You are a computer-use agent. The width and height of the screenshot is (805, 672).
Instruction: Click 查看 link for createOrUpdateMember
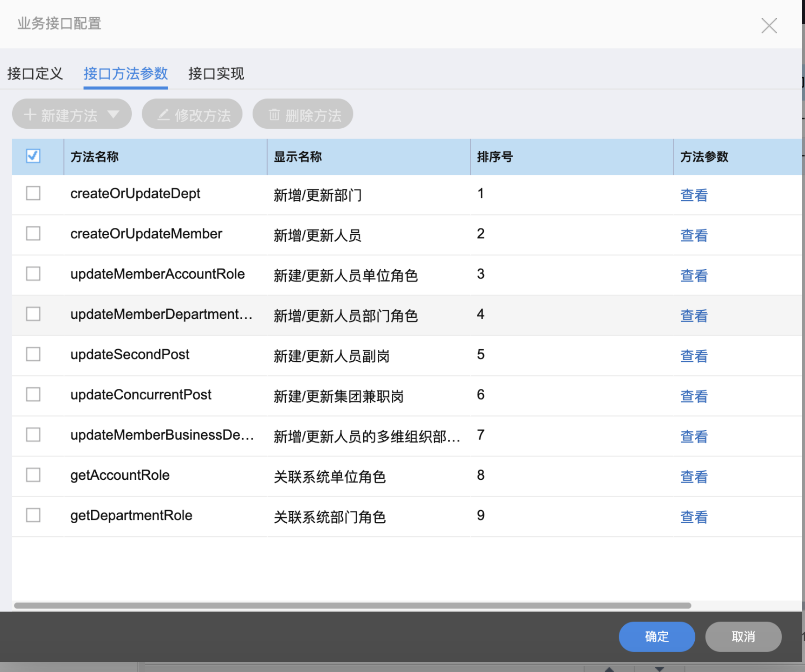click(693, 235)
